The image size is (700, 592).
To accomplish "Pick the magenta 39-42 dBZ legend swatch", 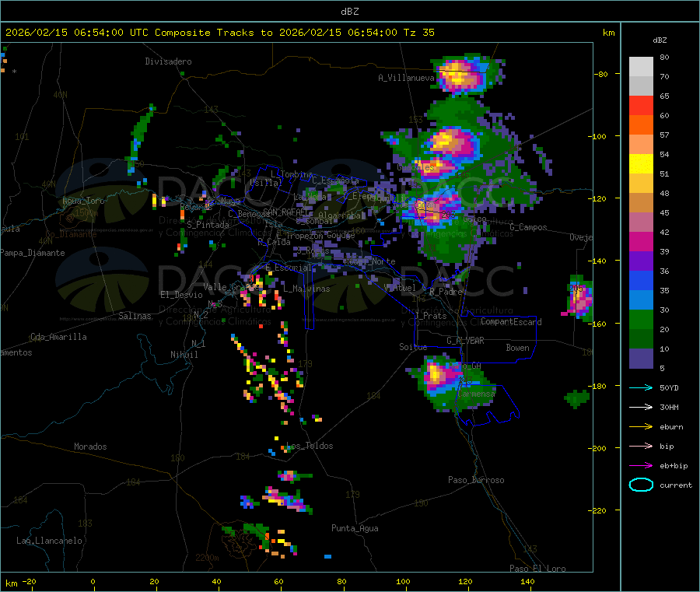I will 641,241.
